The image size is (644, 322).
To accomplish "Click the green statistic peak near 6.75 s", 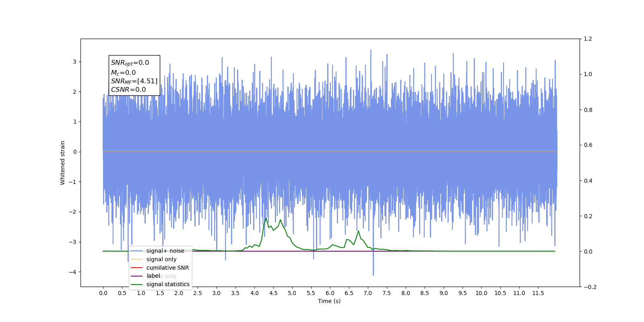I will point(358,231).
